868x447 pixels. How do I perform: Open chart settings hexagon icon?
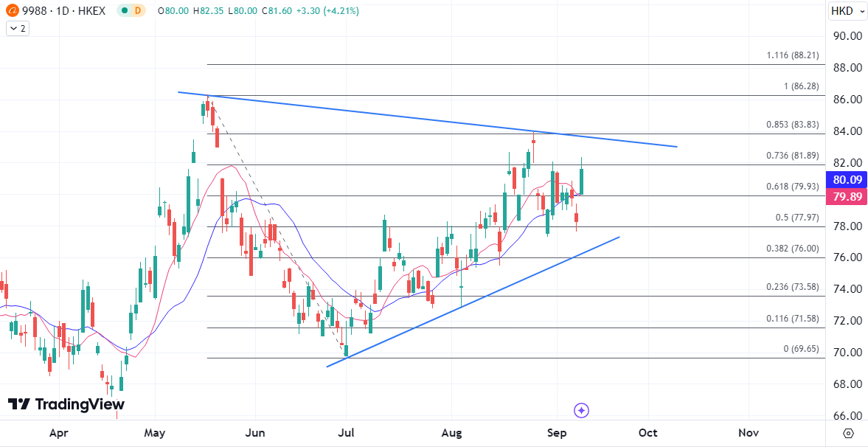(x=848, y=433)
